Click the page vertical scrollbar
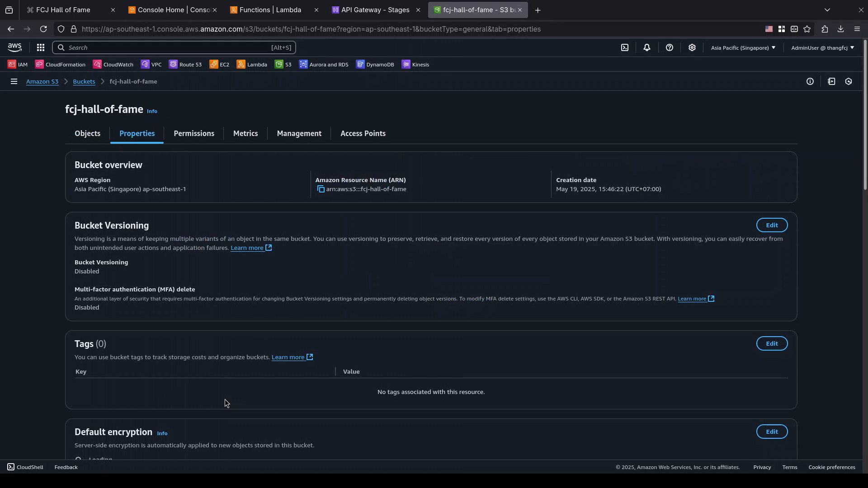 click(x=865, y=115)
